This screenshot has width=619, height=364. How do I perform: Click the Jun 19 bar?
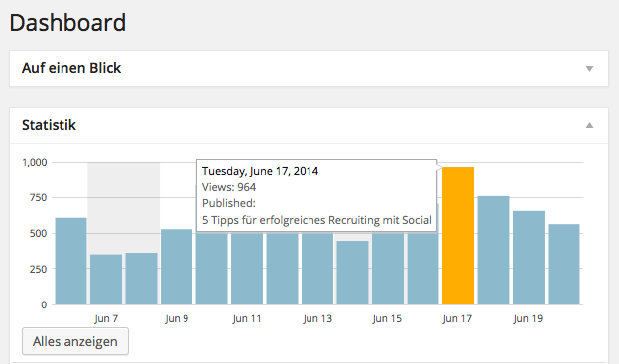529,258
